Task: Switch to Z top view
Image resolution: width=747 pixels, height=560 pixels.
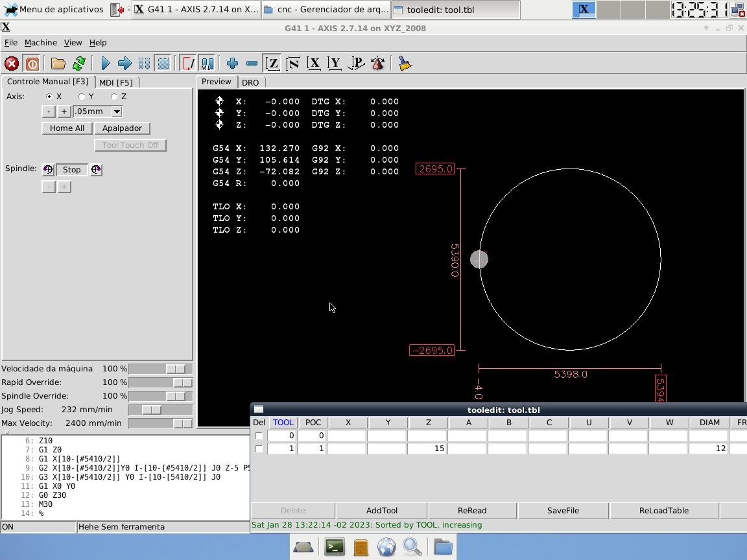Action: point(273,64)
